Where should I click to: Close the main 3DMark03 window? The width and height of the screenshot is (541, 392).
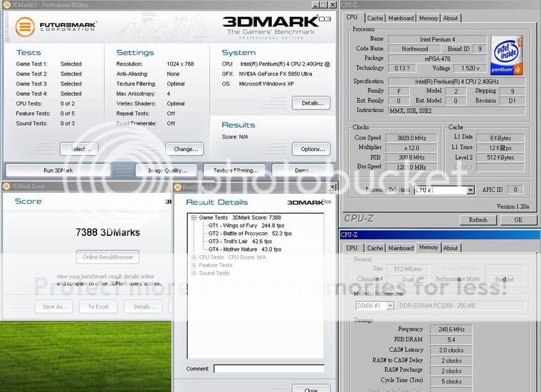pyautogui.click(x=332, y=5)
